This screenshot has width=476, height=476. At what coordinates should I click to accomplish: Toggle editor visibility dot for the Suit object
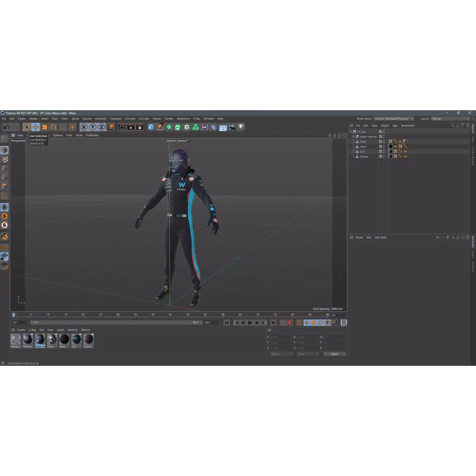(x=383, y=150)
